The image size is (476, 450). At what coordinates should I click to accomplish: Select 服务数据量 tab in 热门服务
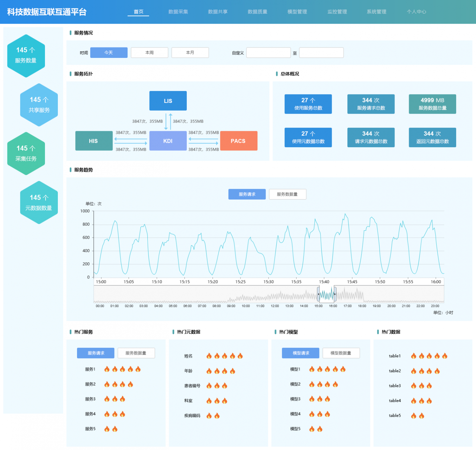136,353
